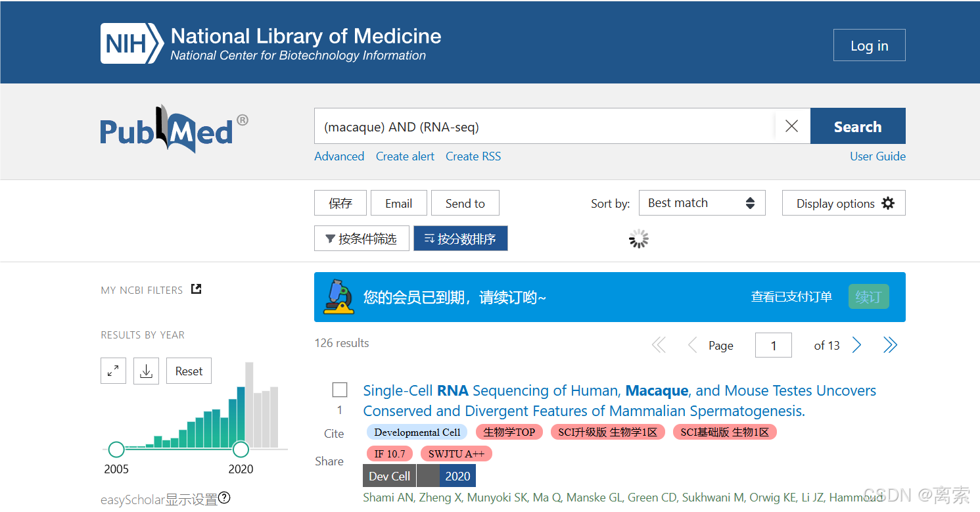980x512 pixels.
Task: Click inside the Page number input field
Action: pos(773,344)
